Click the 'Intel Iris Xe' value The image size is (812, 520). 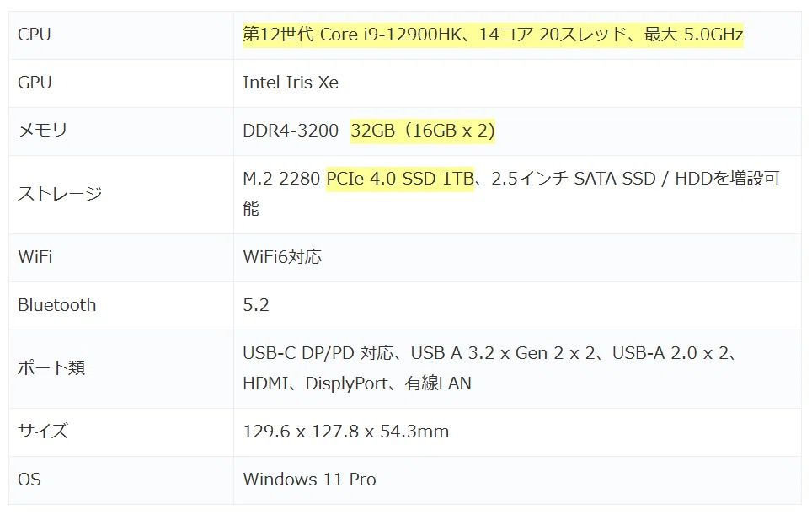click(x=291, y=83)
